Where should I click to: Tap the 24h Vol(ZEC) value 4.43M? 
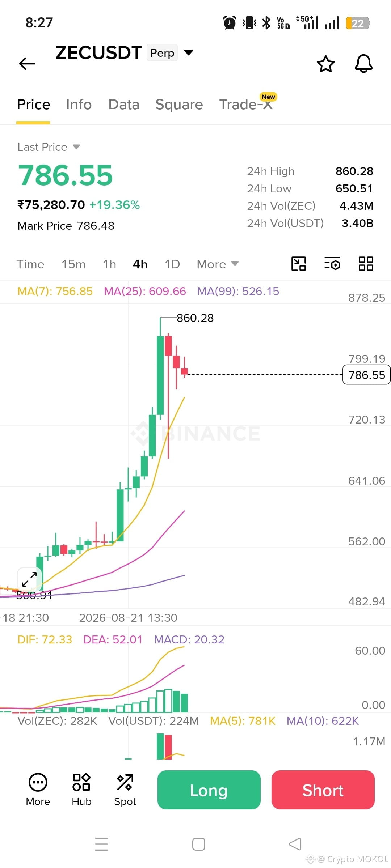[357, 206]
